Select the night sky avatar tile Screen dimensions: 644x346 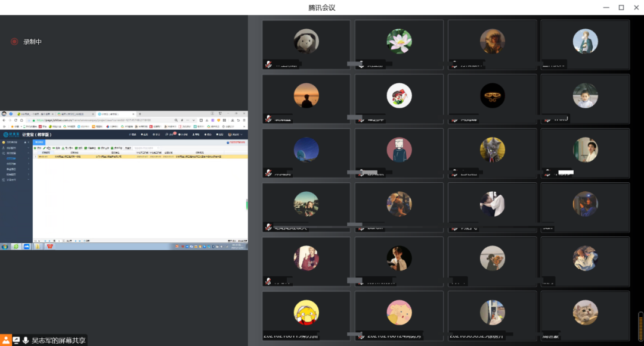click(x=306, y=153)
